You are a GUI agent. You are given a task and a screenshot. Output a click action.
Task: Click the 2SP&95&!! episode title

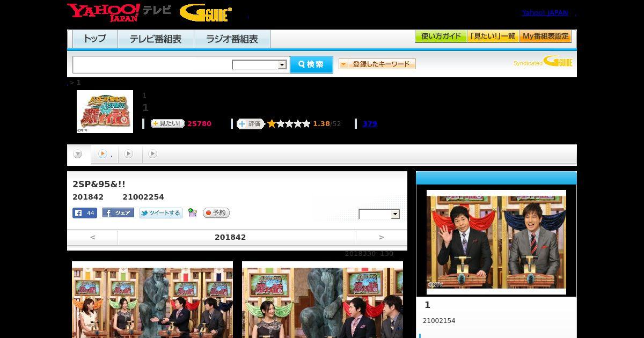click(x=99, y=184)
